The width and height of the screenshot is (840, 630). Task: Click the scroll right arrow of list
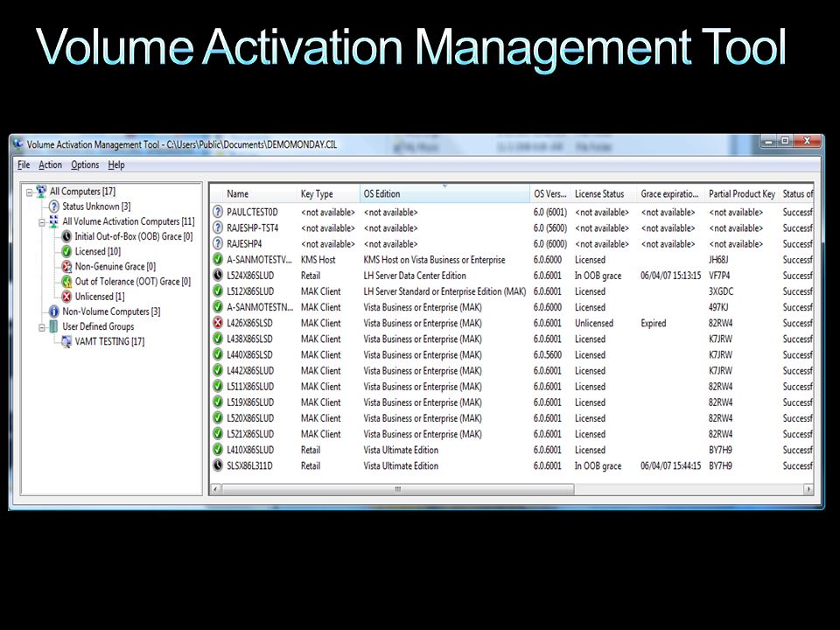coord(808,489)
